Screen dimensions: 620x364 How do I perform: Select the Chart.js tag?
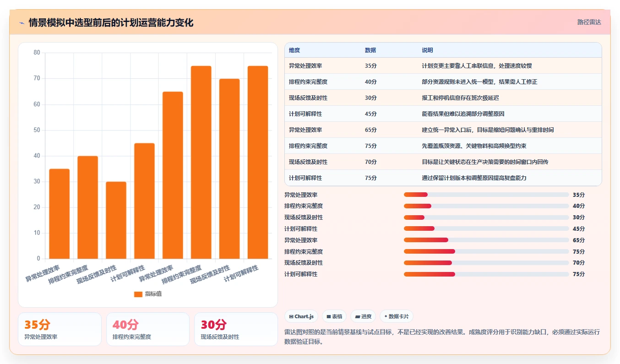click(x=301, y=316)
